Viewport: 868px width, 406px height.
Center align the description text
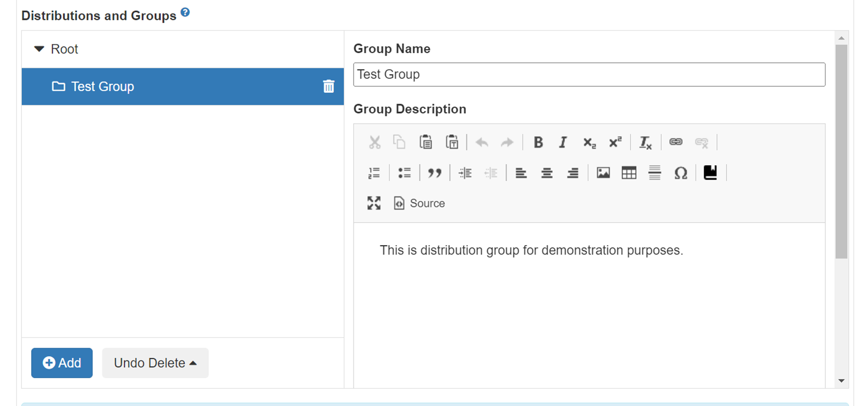[547, 173]
